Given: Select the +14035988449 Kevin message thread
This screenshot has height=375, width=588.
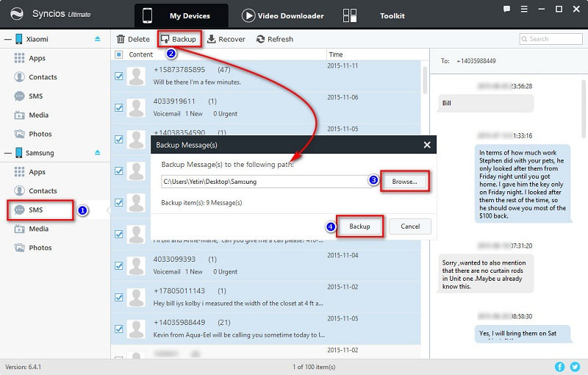Looking at the screenshot, I should tap(266, 329).
